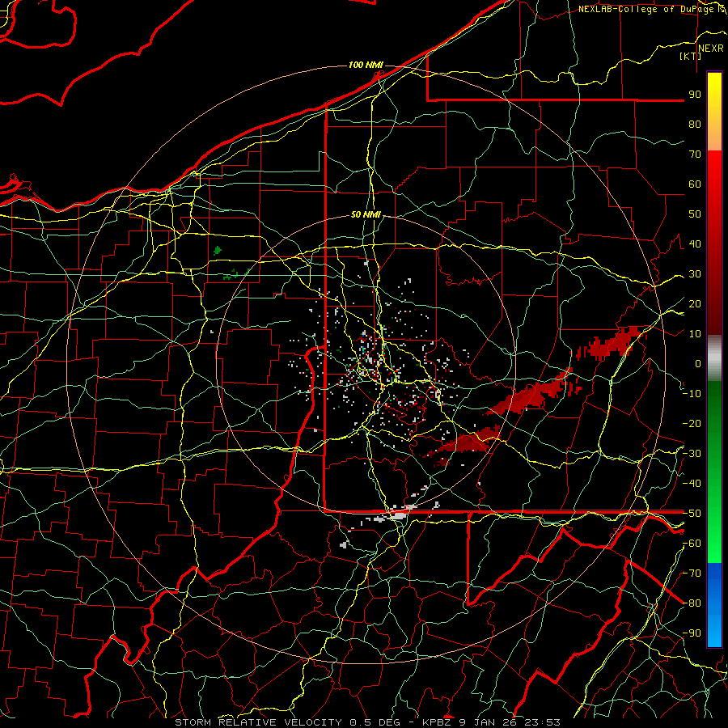
Task: Click the scale label "70" in upper scale
Action: [x=695, y=154]
